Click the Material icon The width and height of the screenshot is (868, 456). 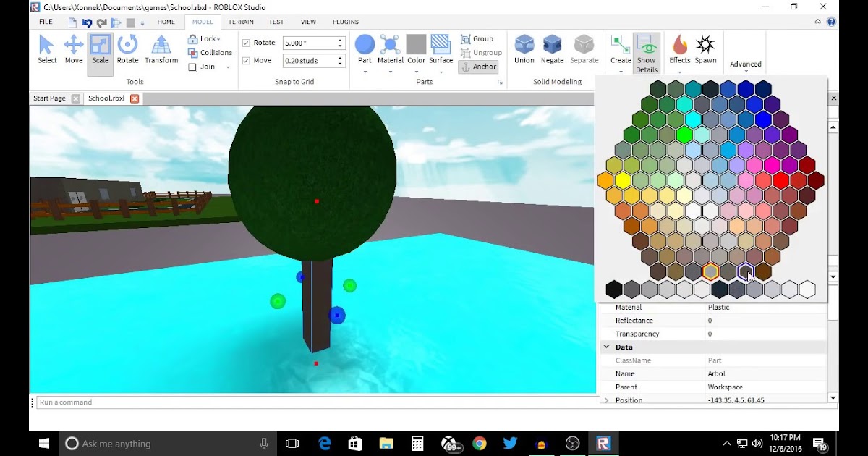pyautogui.click(x=391, y=45)
